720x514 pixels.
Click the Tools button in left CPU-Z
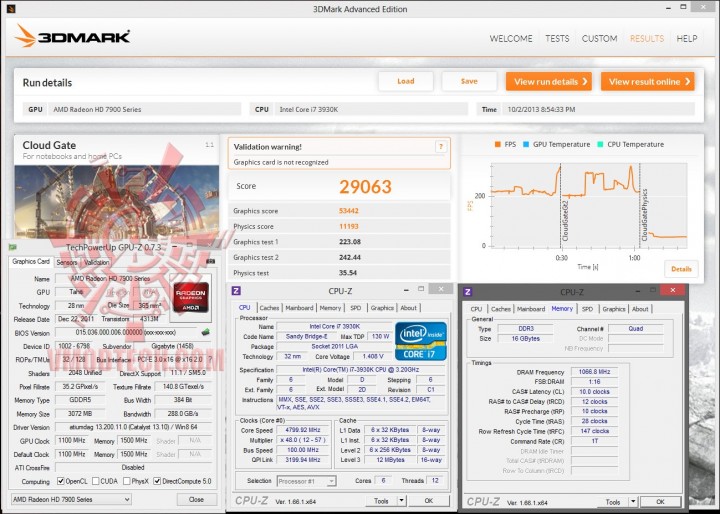point(382,501)
